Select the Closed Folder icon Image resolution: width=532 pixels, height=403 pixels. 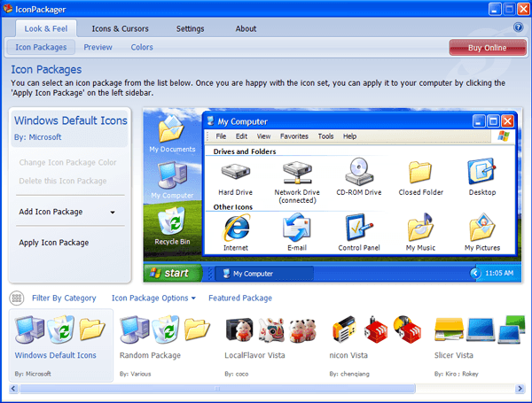coord(420,172)
